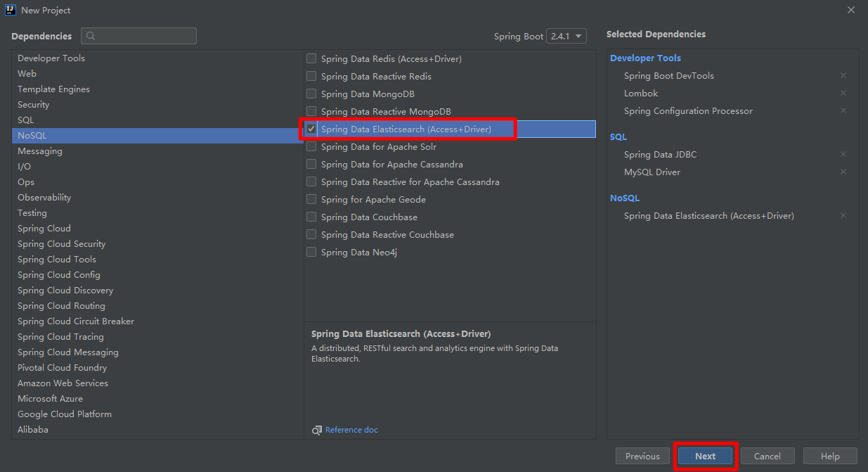This screenshot has width=868, height=472.
Task: Check Spring Data Redis (Access+Driver)
Action: click(311, 58)
